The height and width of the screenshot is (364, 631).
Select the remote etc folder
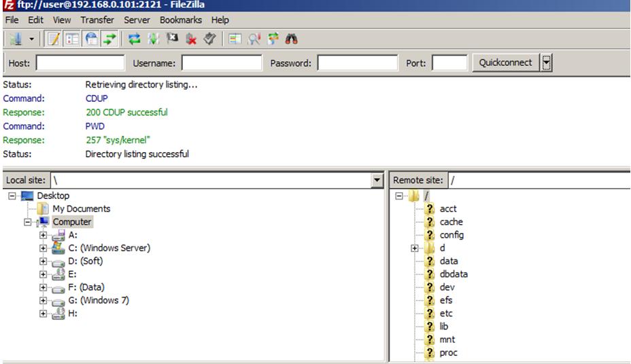[x=446, y=313]
